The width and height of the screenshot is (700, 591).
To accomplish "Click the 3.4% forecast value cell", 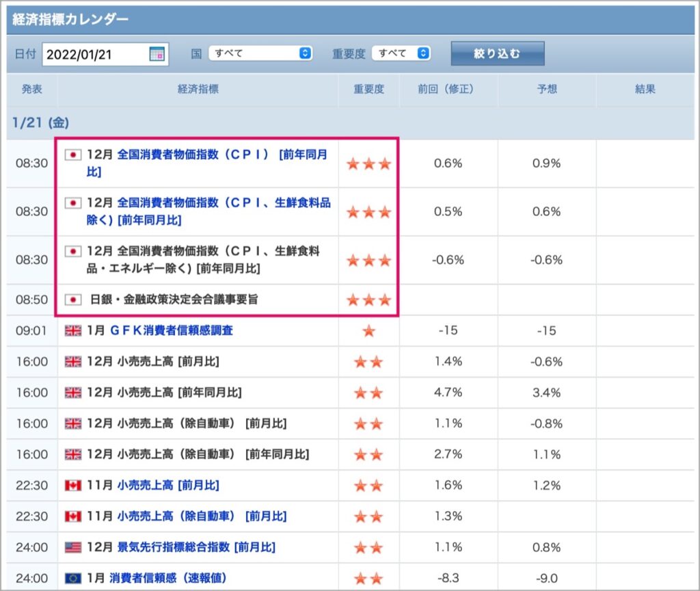I will point(547,393).
